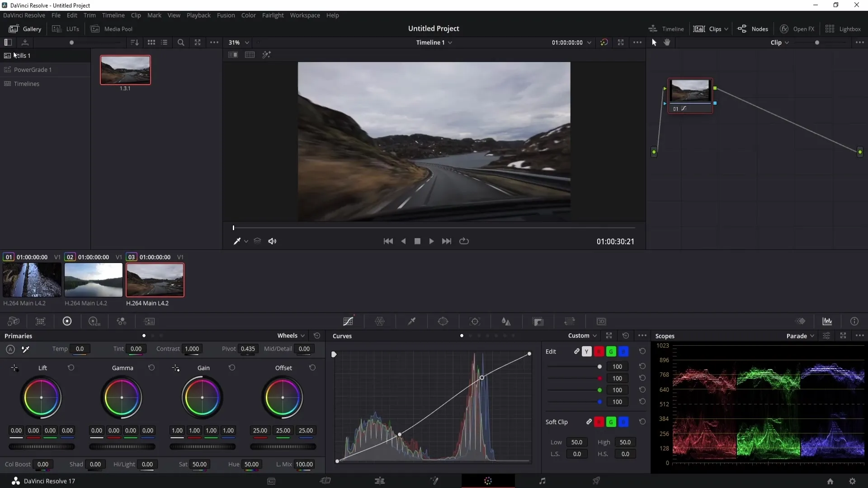Open the RGB Mixer palette
Viewport: 868px width, 488px height.
122,321
